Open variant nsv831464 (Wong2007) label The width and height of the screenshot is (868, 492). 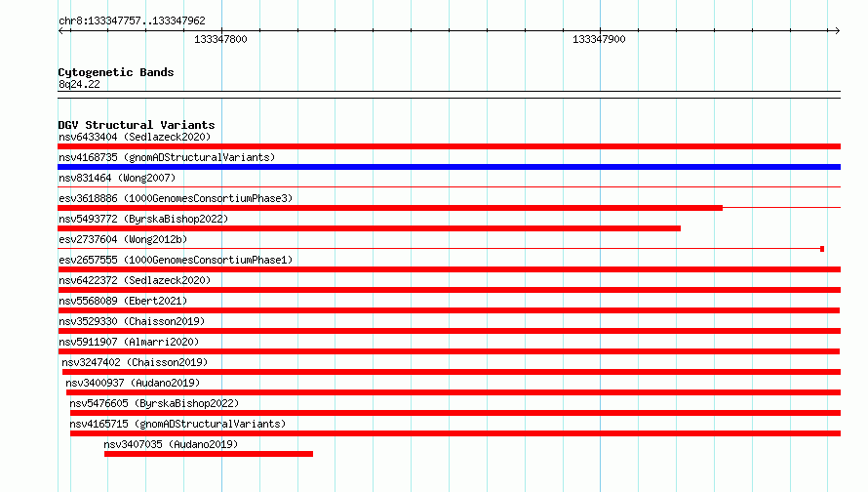(x=117, y=178)
